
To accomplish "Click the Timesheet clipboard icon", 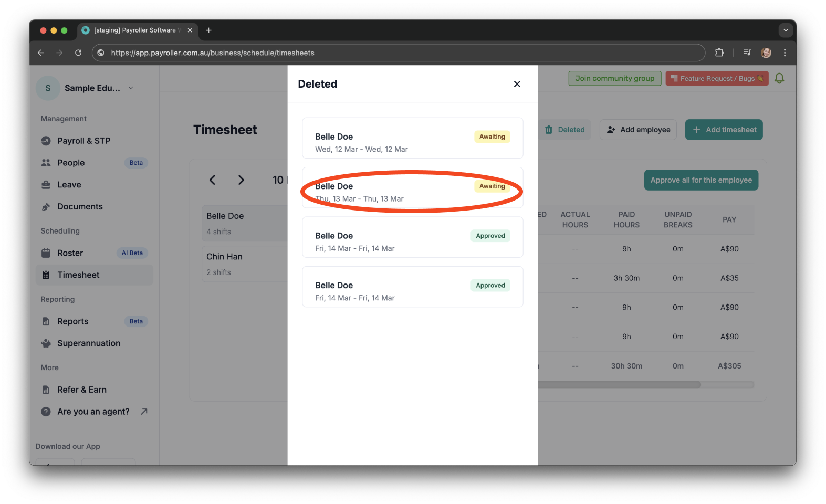I will [x=46, y=275].
